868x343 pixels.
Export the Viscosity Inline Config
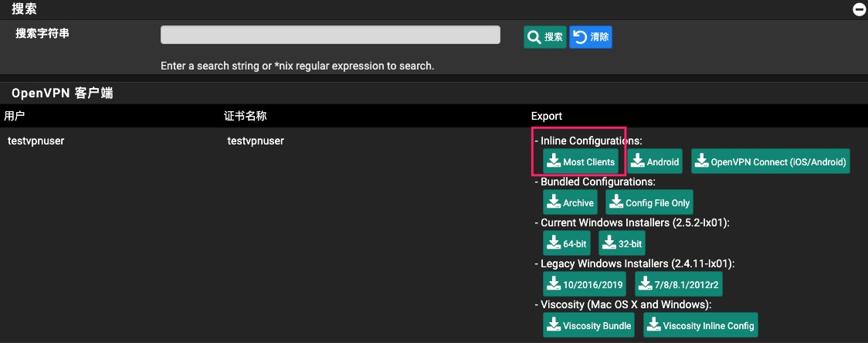click(x=700, y=326)
